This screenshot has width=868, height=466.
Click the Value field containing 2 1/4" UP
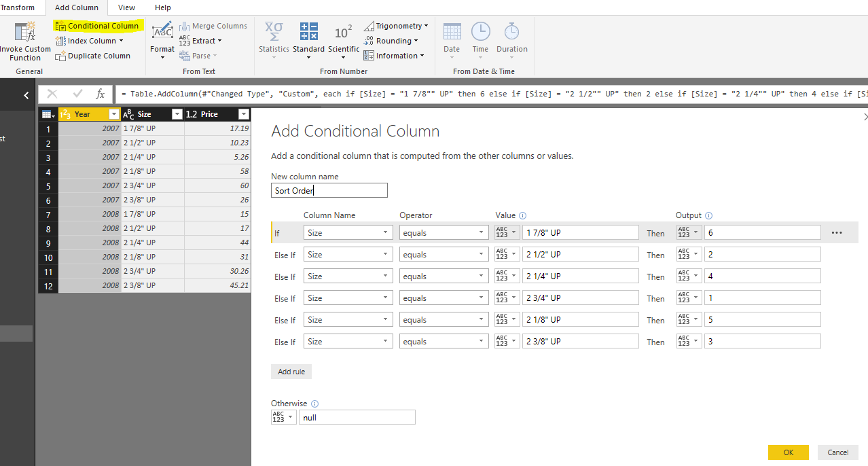pos(581,276)
